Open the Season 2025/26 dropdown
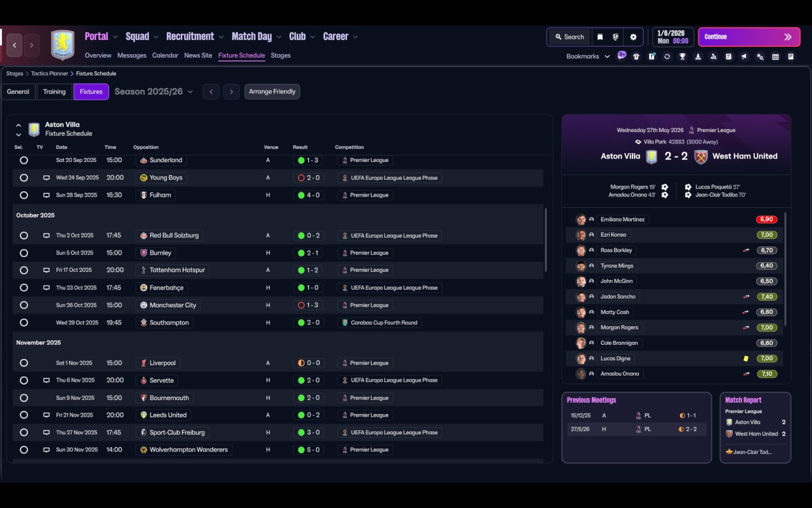This screenshot has height=508, width=812. 154,92
